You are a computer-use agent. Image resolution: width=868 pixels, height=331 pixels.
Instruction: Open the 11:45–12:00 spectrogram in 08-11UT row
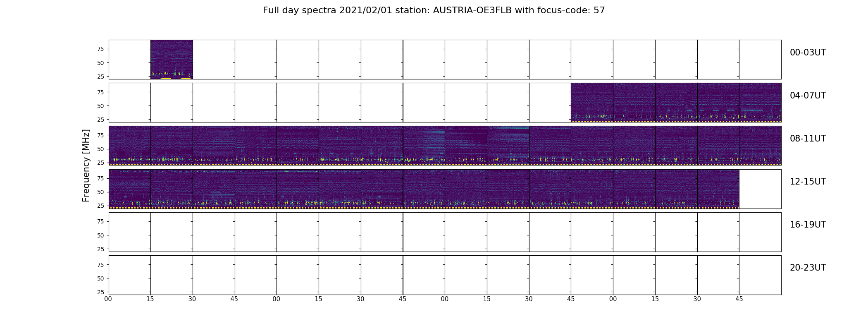click(x=760, y=146)
